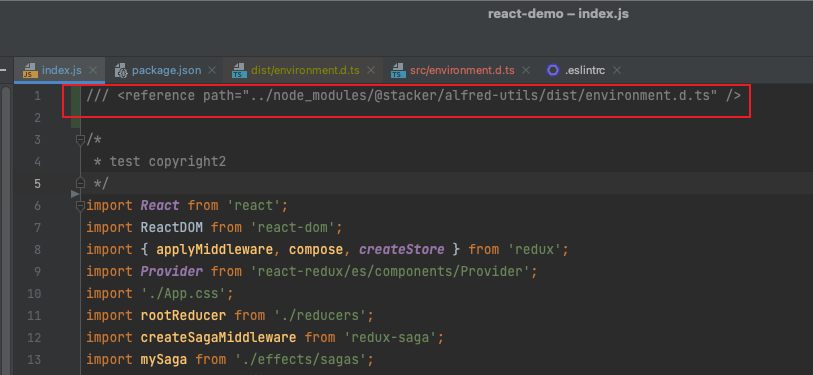Click the reference path comment on line 1
The image size is (813, 375).
tap(413, 96)
